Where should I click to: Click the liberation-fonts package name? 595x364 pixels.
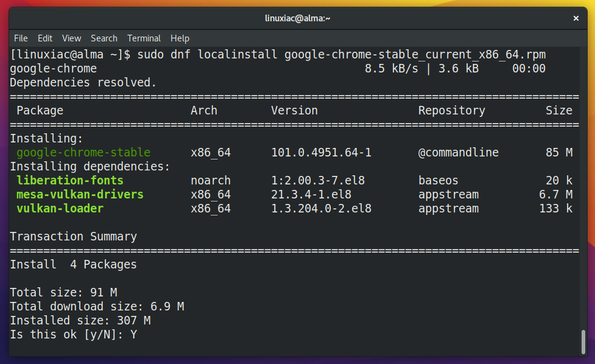click(x=70, y=181)
